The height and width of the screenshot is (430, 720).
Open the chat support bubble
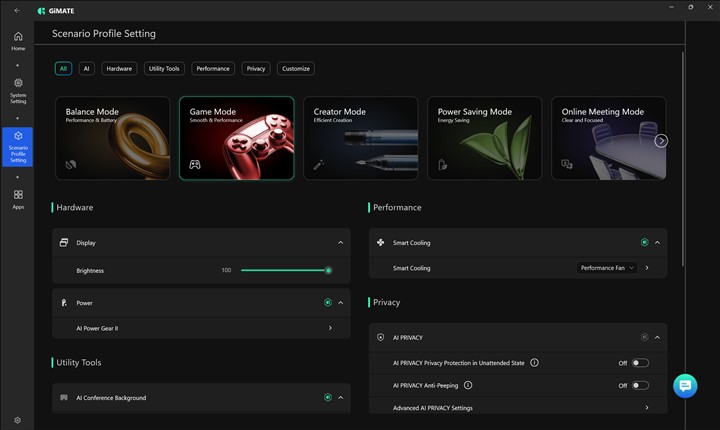pos(685,386)
